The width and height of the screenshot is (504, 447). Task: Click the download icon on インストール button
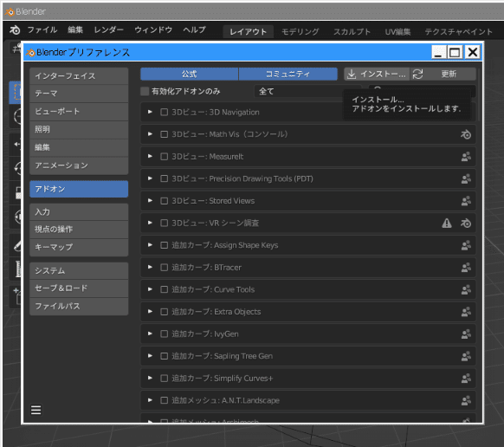point(352,74)
